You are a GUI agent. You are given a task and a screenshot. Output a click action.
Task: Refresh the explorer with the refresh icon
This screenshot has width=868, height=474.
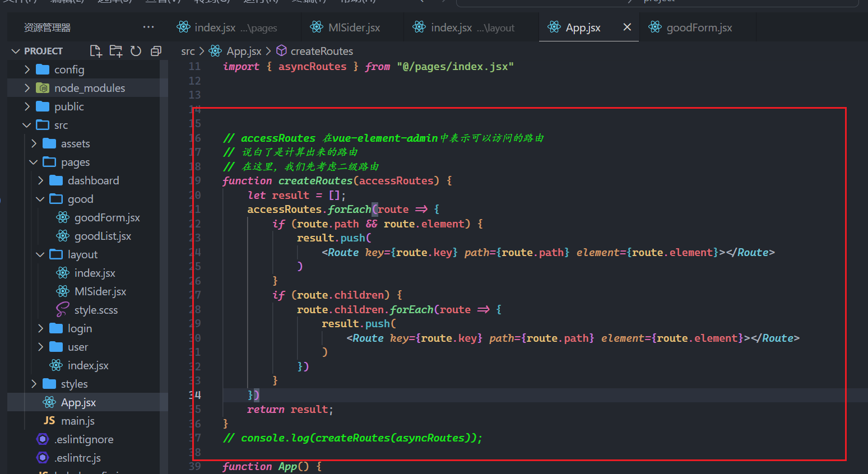[x=136, y=51]
